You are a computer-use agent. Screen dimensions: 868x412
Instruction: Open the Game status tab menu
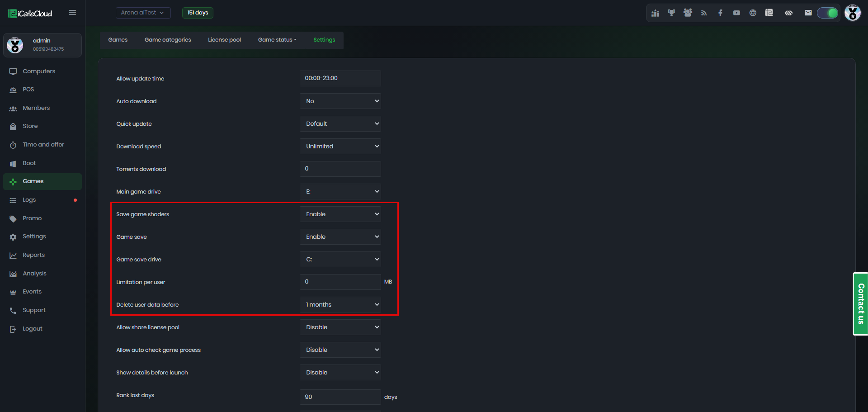[x=277, y=40]
